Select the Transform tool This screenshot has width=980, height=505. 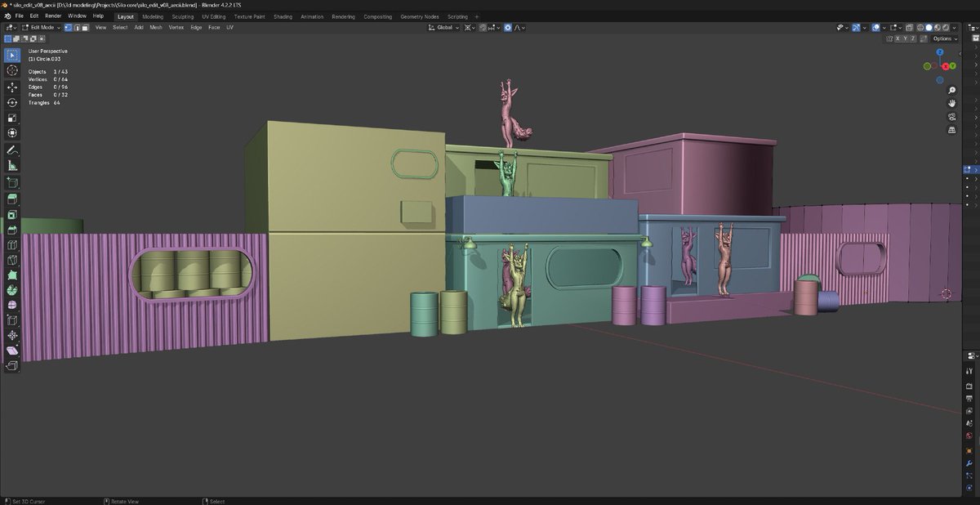12,133
